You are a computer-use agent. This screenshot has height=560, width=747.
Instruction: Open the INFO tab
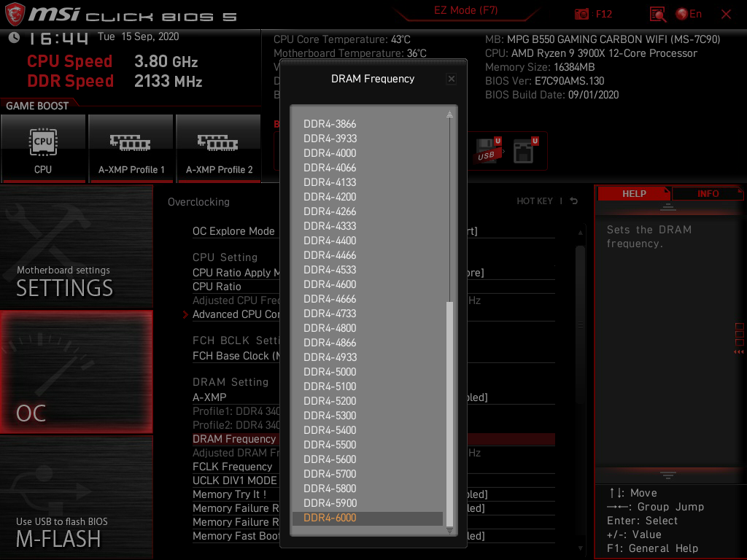708,194
